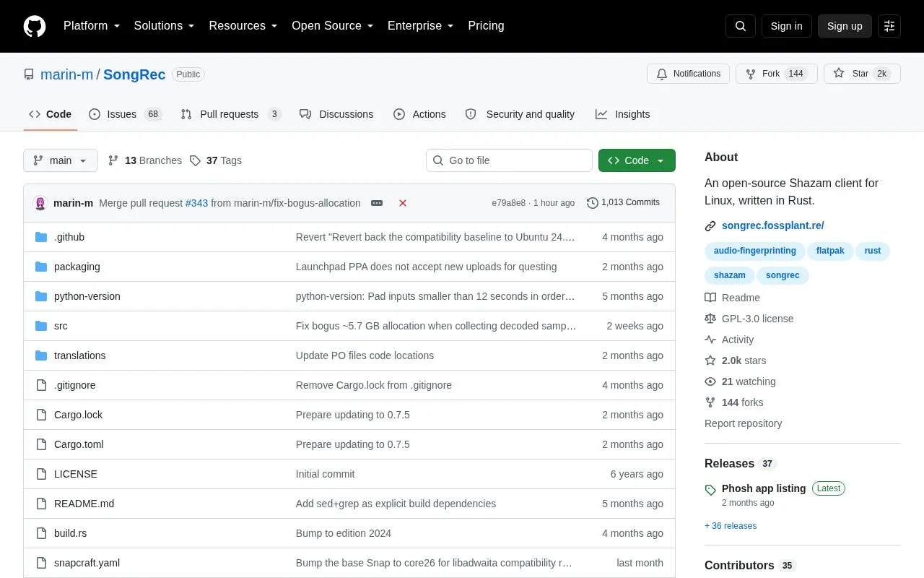
Task: Open the Enterprise menu
Action: [420, 26]
